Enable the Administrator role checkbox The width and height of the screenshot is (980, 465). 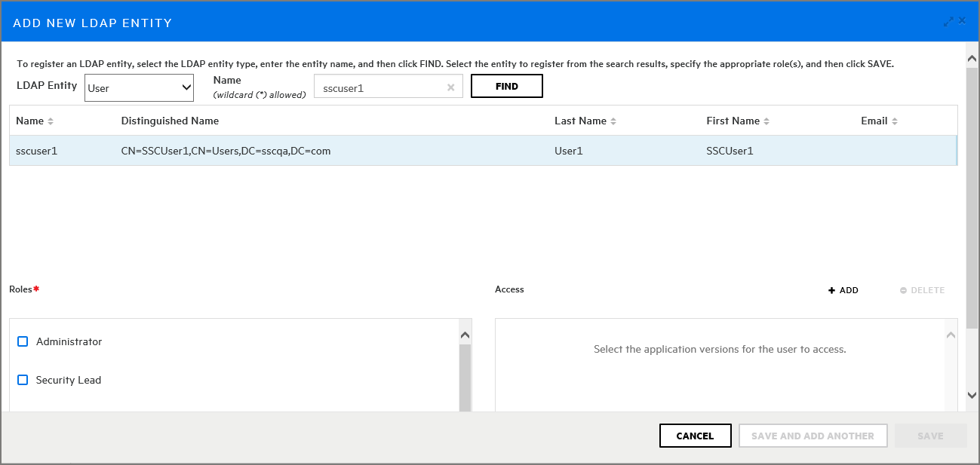pos(23,341)
